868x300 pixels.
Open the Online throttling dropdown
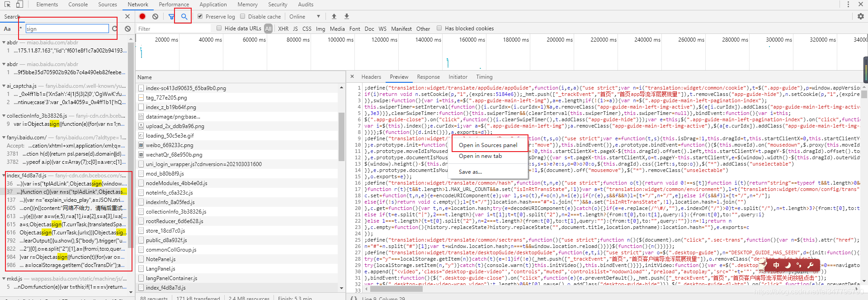[305, 16]
